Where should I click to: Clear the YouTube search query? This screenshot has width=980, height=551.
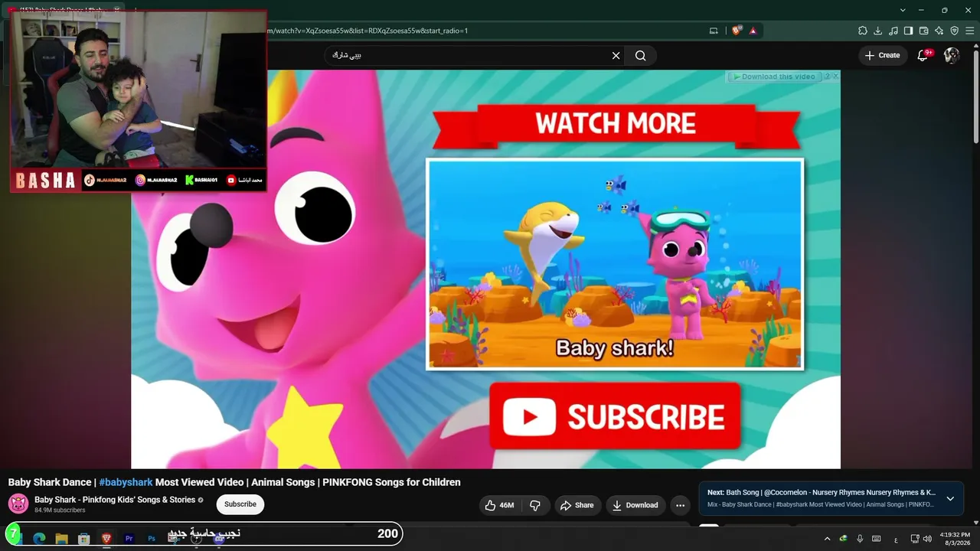616,55
